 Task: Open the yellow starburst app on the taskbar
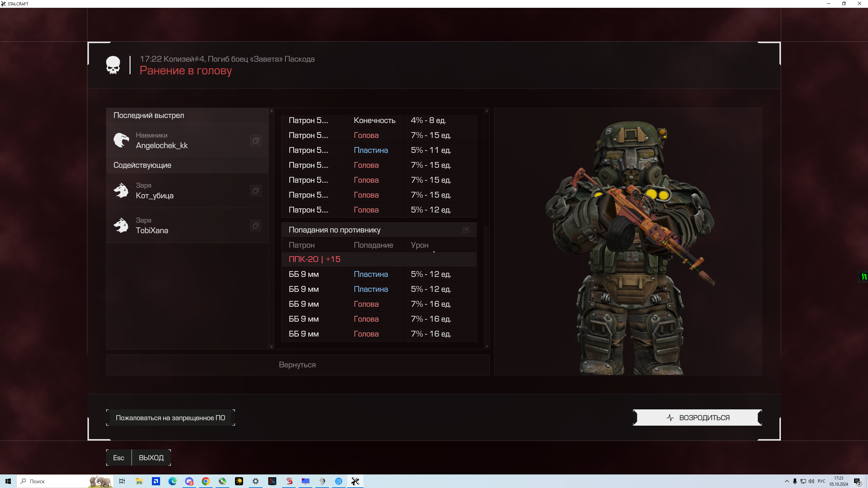click(239, 481)
